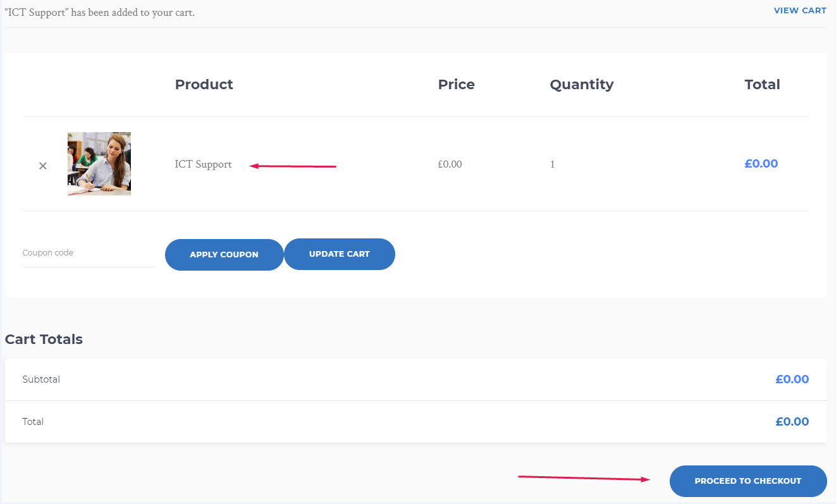The width and height of the screenshot is (836, 504).
Task: Proceed to checkout
Action: (x=748, y=481)
